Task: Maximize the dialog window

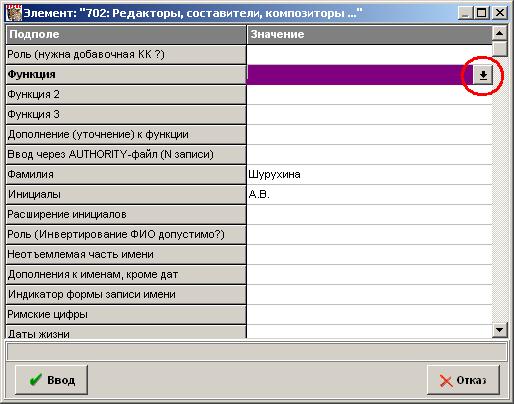Action: click(x=481, y=13)
